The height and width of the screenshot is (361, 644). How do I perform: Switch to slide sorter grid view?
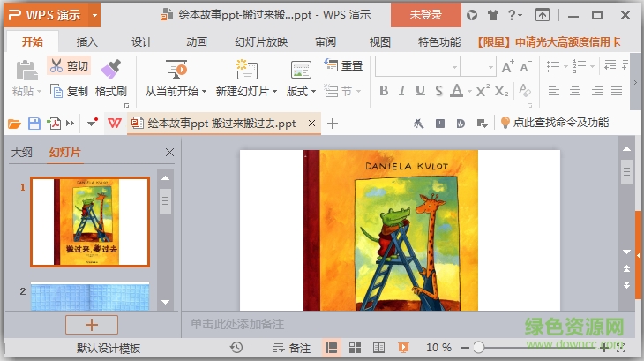point(355,348)
